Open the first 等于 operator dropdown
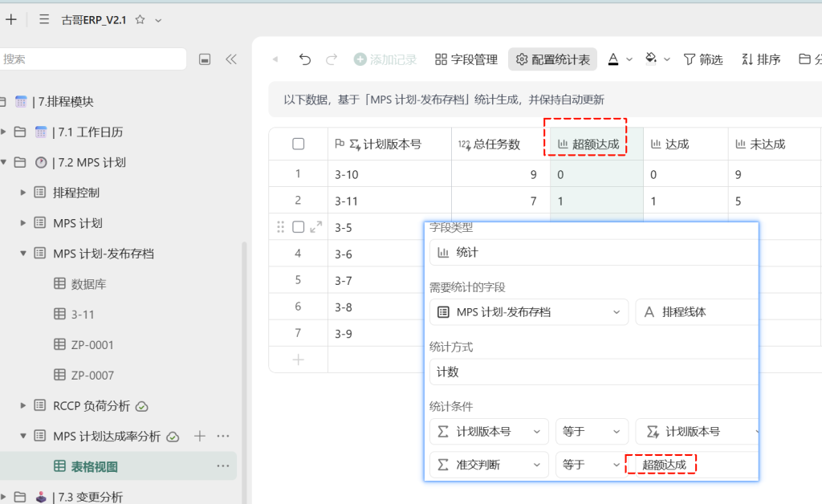Image resolution: width=822 pixels, height=504 pixels. coord(592,432)
